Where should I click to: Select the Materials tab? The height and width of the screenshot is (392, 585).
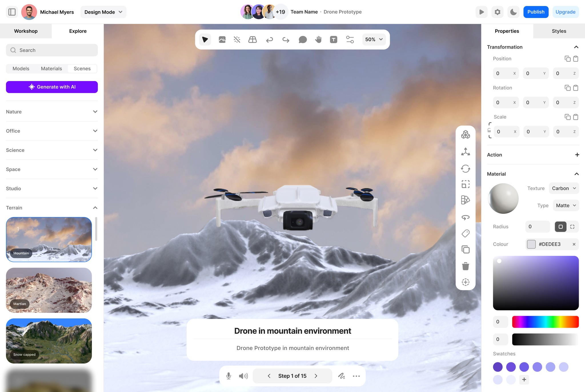[x=51, y=69]
